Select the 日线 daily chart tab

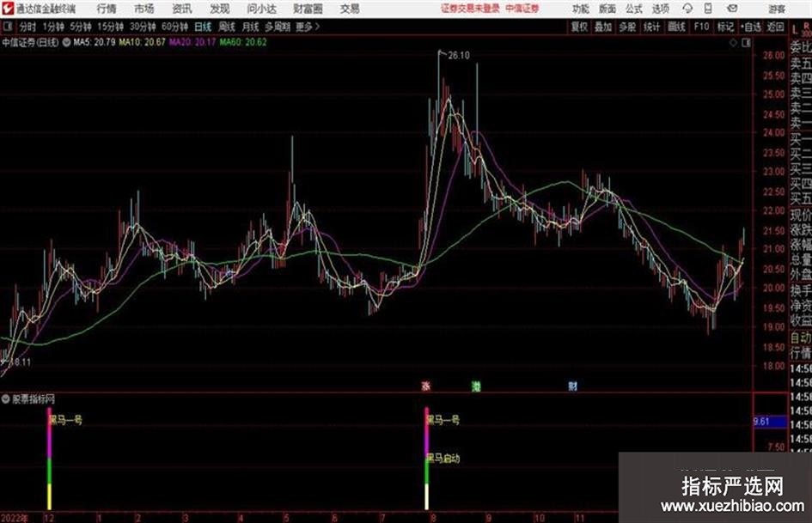point(203,27)
